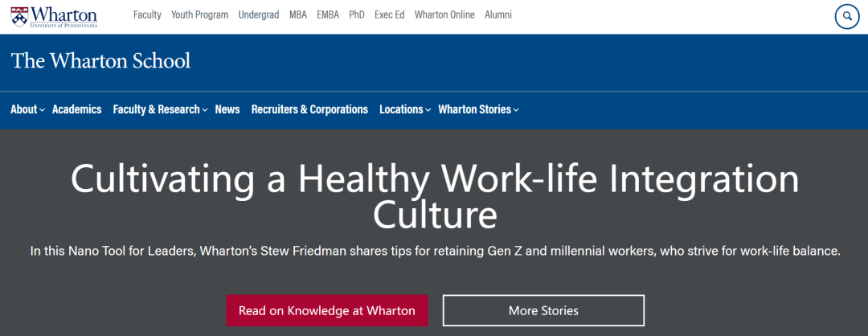Expand the About dropdown menu

coord(27,109)
